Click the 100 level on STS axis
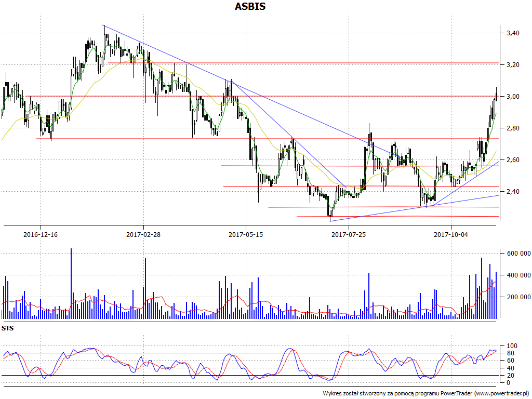532x399 pixels. pyautogui.click(x=512, y=346)
